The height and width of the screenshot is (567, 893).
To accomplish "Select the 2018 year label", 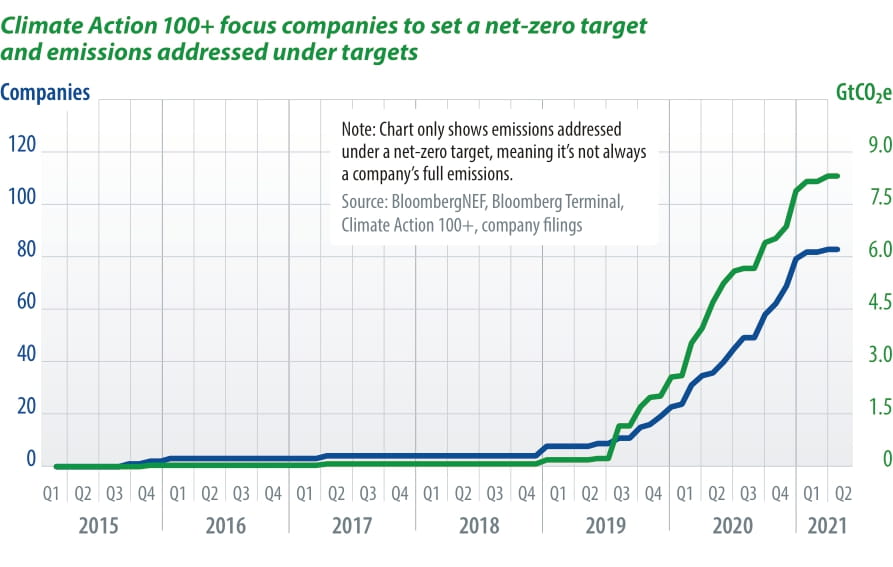I will pos(478,526).
